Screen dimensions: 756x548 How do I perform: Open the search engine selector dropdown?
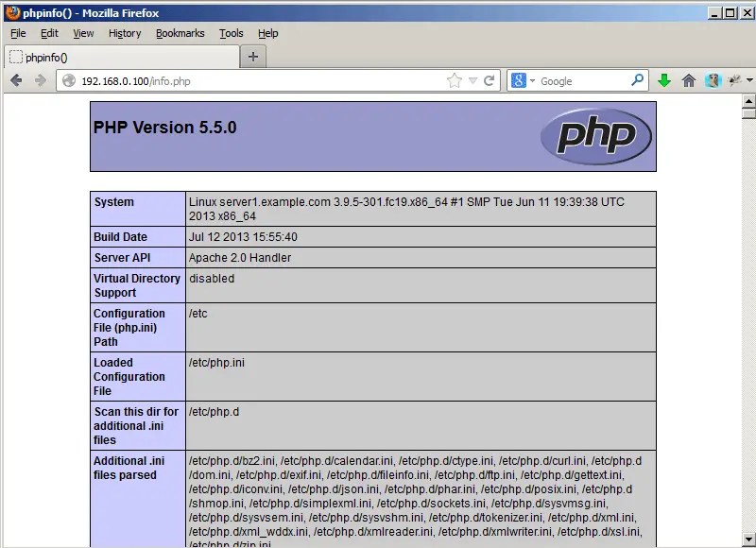pos(532,80)
